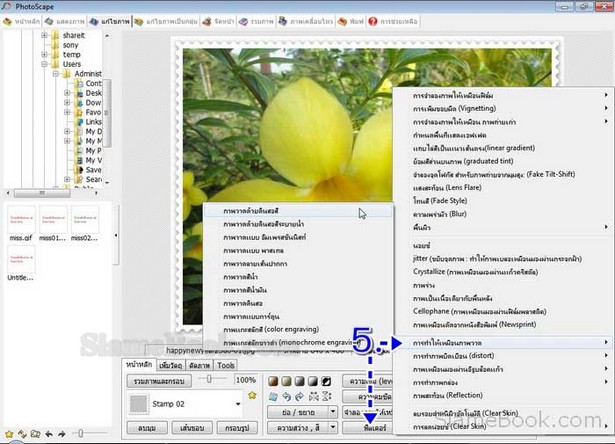Click the รวมภาพและกรอบ button
Screen dimensions: 615x444
tap(159, 381)
